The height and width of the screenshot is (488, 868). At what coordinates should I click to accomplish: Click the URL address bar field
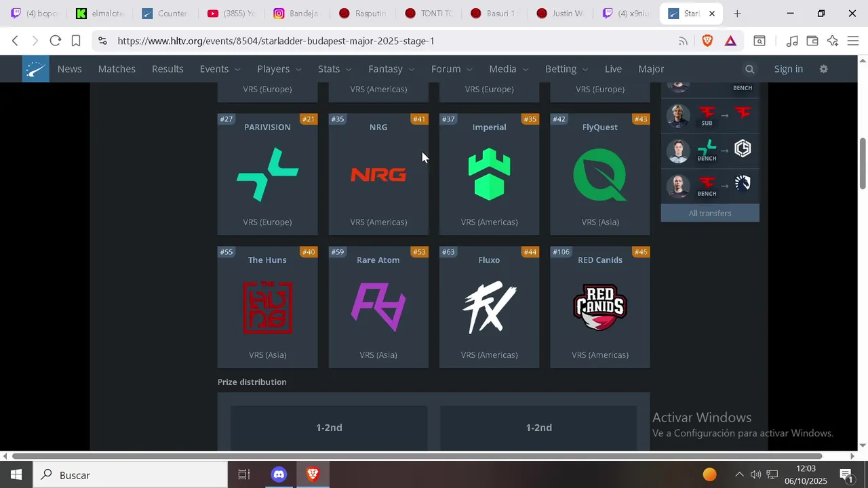pos(393,41)
